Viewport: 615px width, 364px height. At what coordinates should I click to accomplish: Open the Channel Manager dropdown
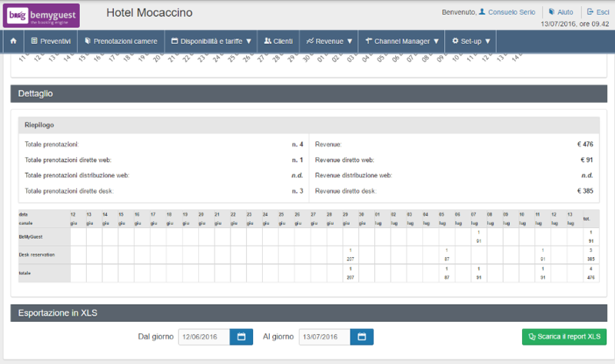click(403, 41)
